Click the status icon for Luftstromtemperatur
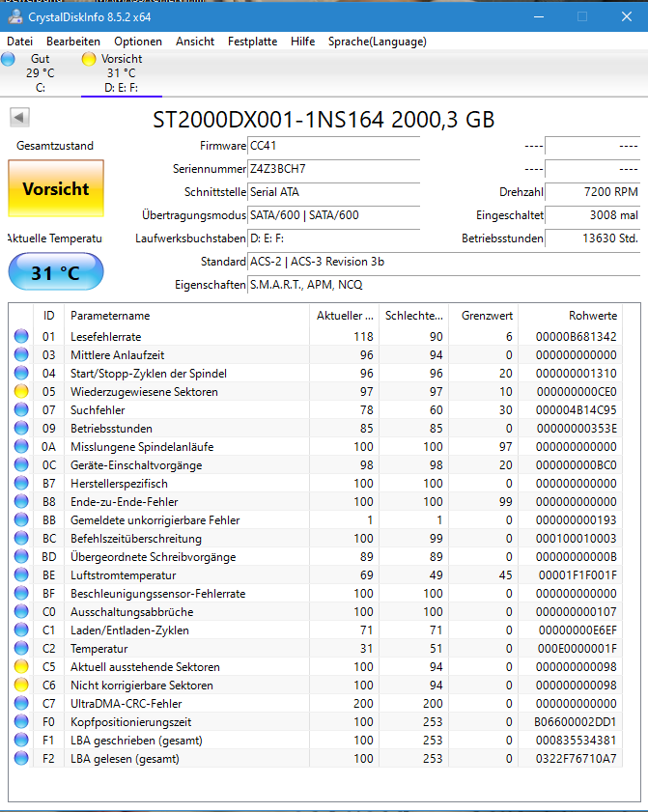 click(x=21, y=574)
